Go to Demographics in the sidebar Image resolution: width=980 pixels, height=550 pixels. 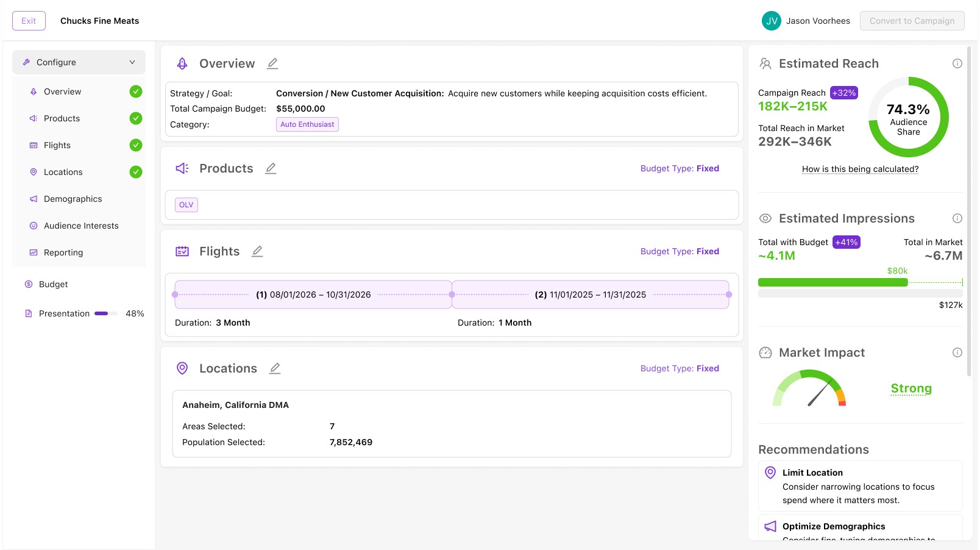79,199
